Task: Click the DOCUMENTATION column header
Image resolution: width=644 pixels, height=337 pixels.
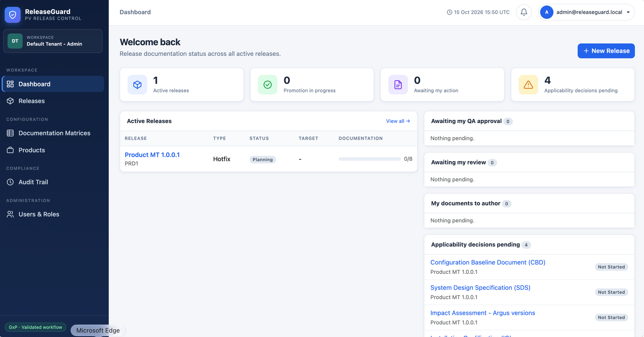Action: click(x=361, y=138)
